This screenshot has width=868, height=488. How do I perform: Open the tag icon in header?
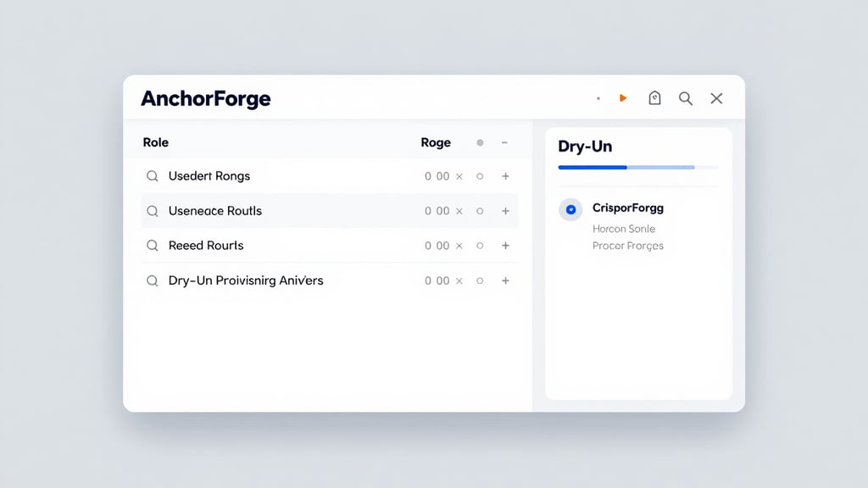click(x=654, y=98)
